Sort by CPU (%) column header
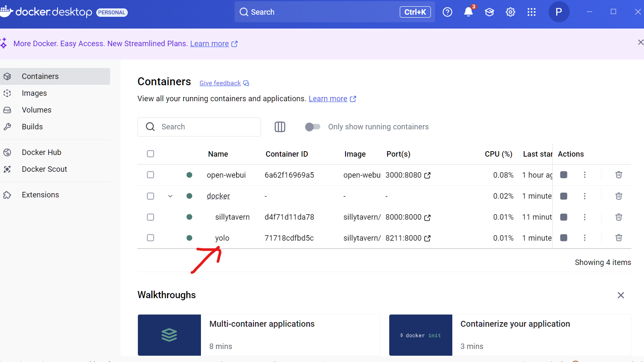Screen dimensions: 644x362 (x=499, y=154)
